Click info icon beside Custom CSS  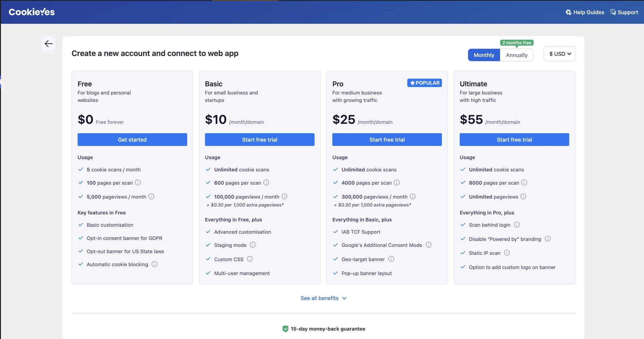click(250, 259)
